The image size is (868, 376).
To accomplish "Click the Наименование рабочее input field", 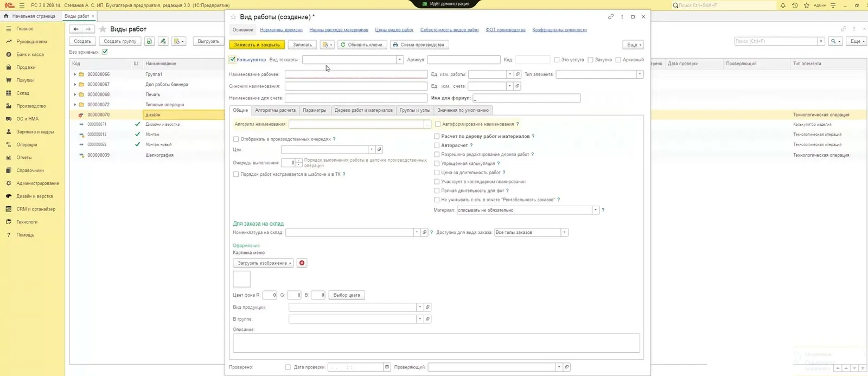I will click(356, 74).
